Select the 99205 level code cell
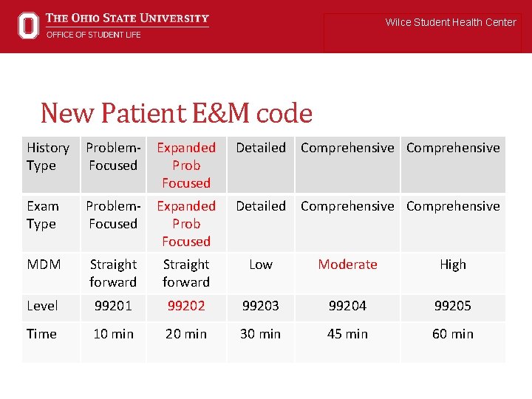Image resolution: width=532 pixels, height=399 pixels. (x=453, y=307)
